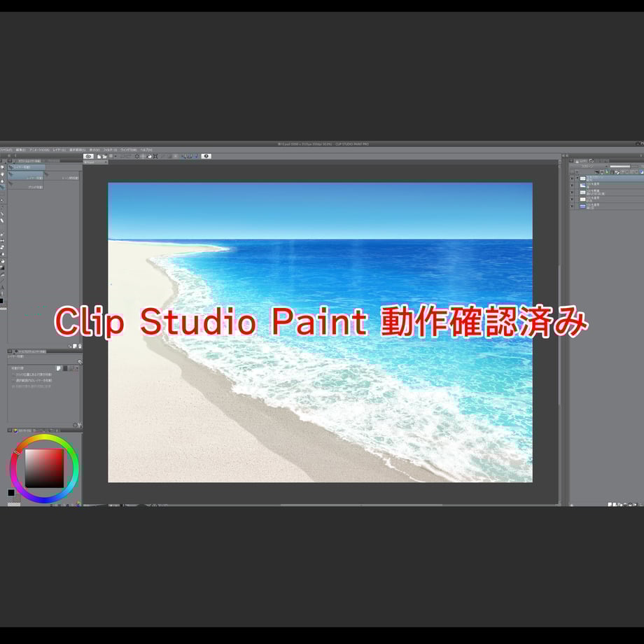Click the canvas vertical scrollbar
The width and height of the screenshot is (644, 644).
pyautogui.click(x=559, y=335)
